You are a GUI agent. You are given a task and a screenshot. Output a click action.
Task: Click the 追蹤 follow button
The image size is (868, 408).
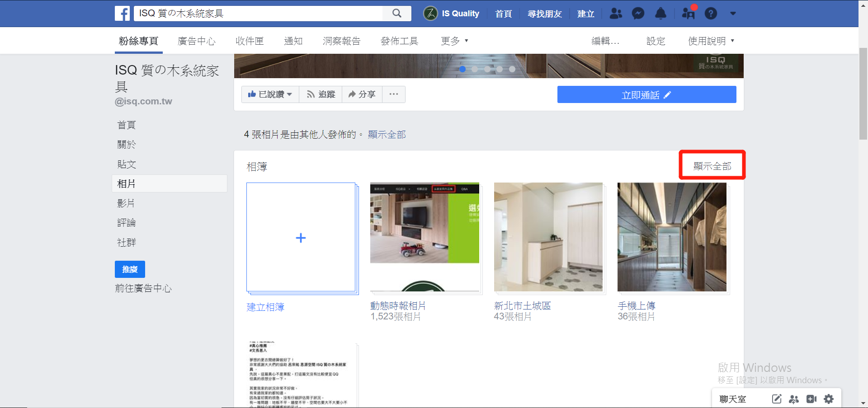321,94
